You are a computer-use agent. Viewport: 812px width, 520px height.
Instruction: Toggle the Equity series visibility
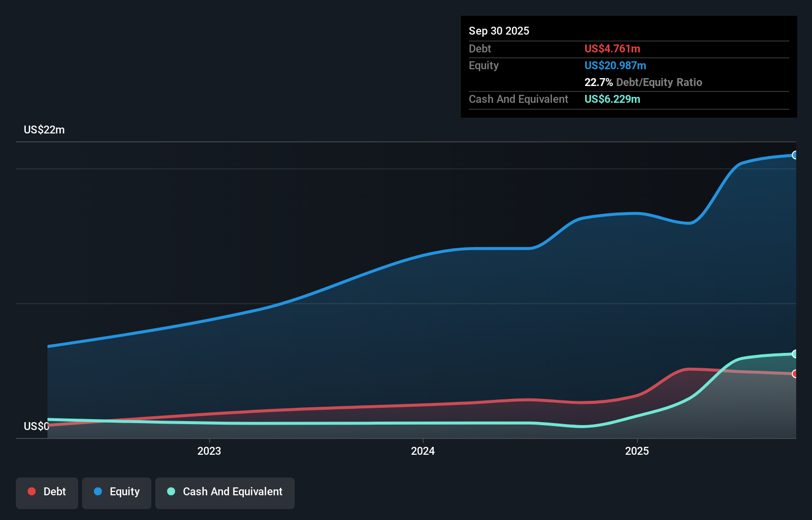(116, 492)
